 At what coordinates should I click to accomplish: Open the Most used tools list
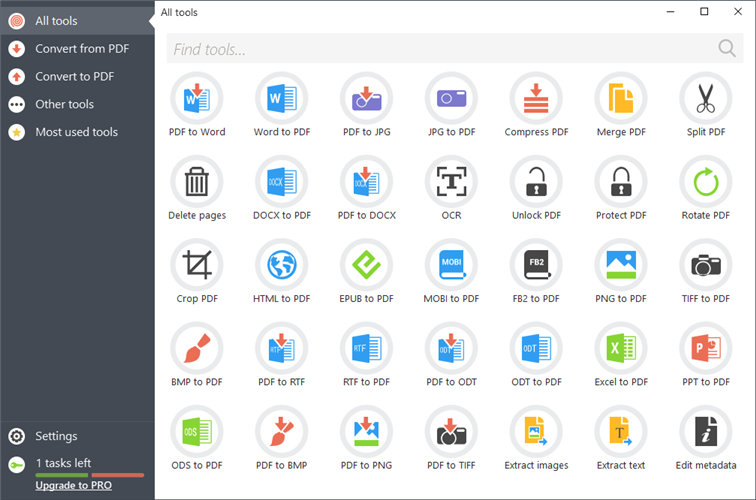click(x=76, y=132)
